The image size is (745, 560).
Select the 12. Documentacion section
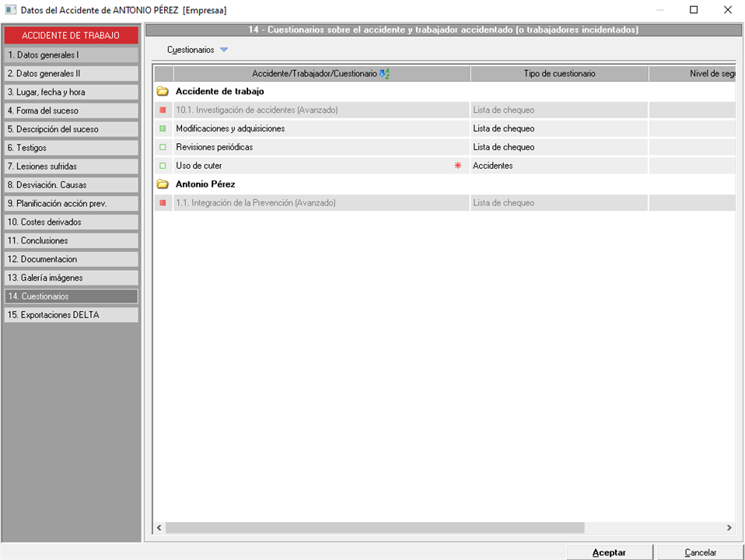point(71,259)
